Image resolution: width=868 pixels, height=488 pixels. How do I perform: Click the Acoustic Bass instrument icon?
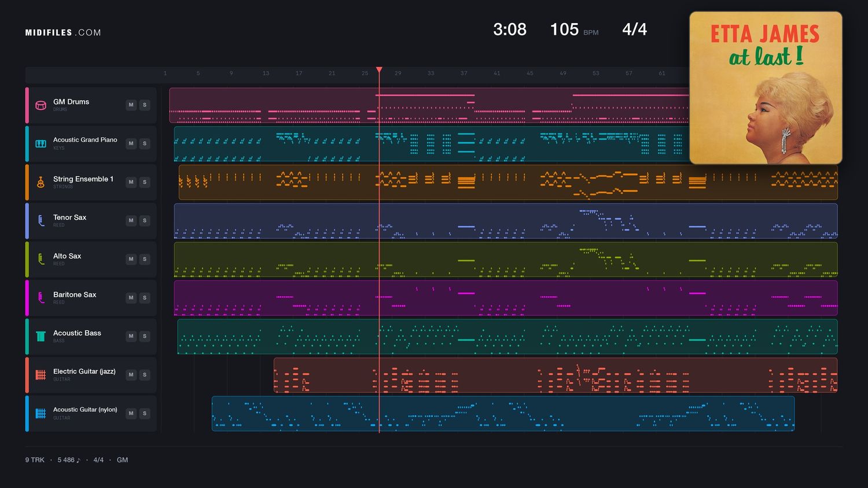tap(41, 336)
